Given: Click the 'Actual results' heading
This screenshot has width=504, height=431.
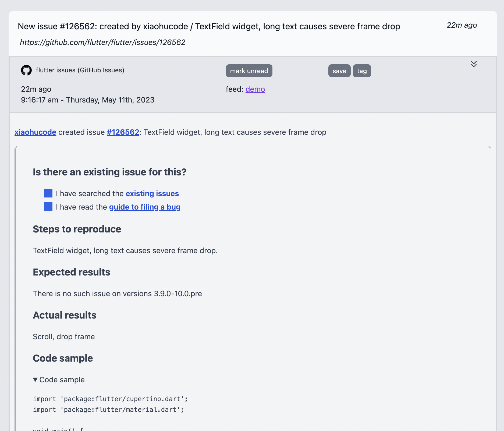Looking at the screenshot, I should point(65,315).
